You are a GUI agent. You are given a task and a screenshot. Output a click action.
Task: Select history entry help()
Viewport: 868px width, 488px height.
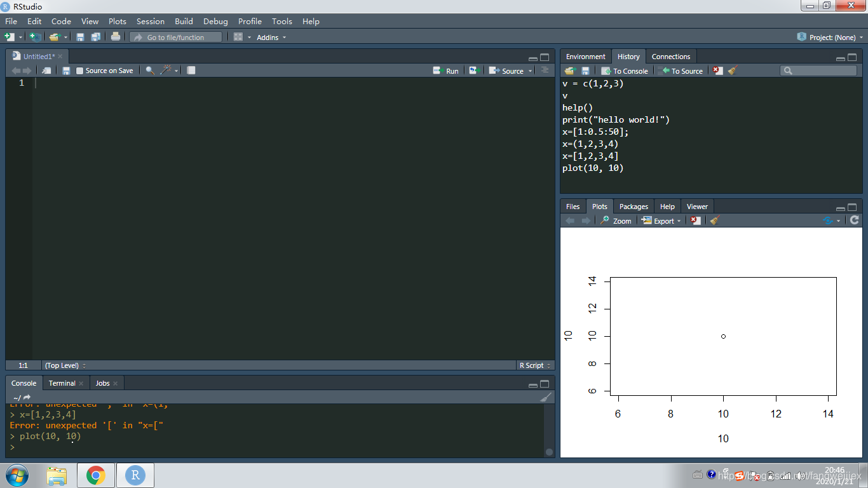(x=578, y=107)
